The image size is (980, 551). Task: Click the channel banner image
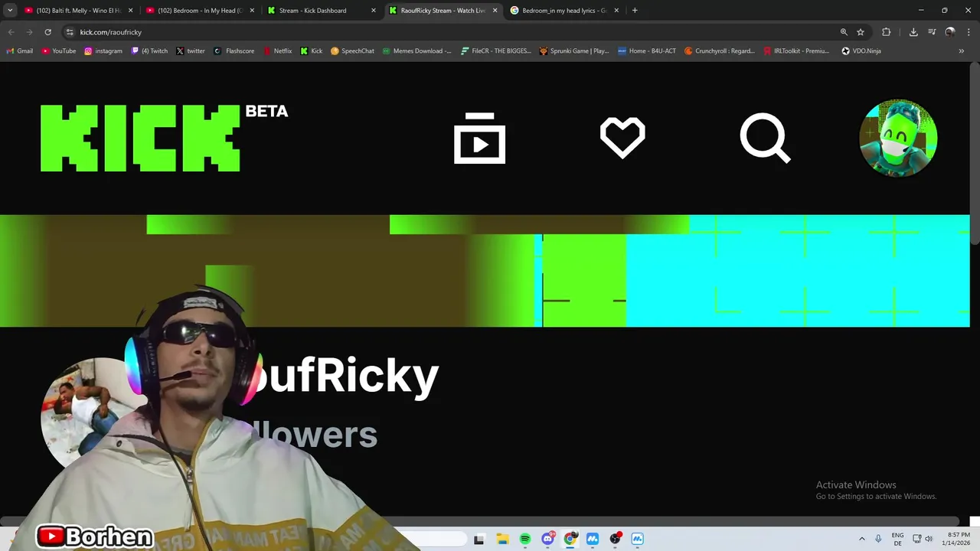click(x=485, y=271)
